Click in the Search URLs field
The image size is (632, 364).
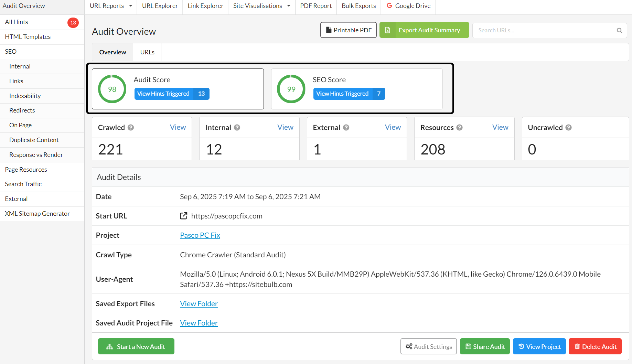(x=544, y=30)
